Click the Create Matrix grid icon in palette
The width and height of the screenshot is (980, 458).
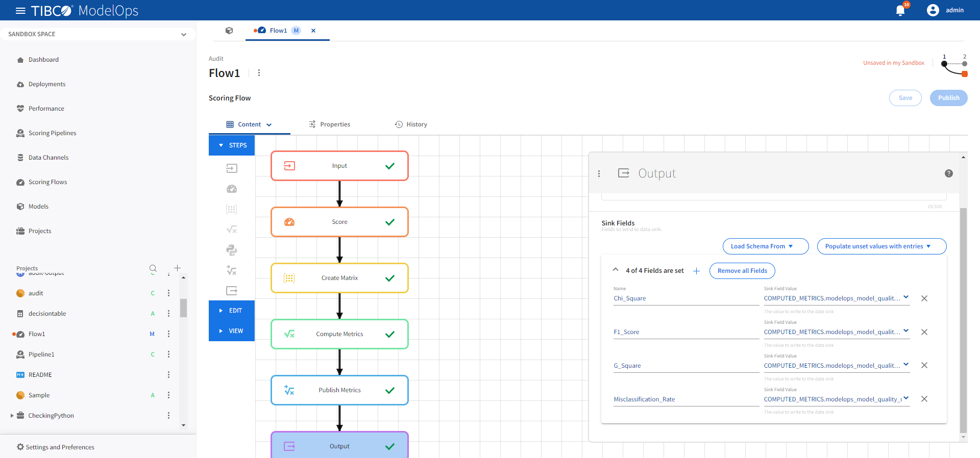coord(232,209)
